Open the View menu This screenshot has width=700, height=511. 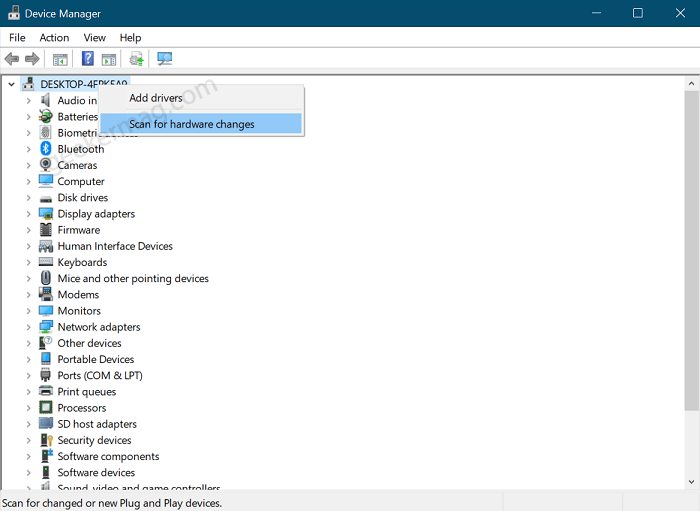(x=95, y=37)
